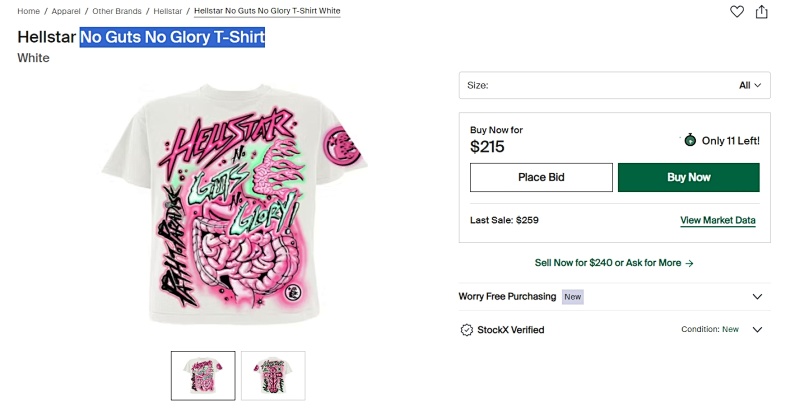800x416 pixels.
Task: Expand the Worry Free Purchasing section
Action: (614, 297)
